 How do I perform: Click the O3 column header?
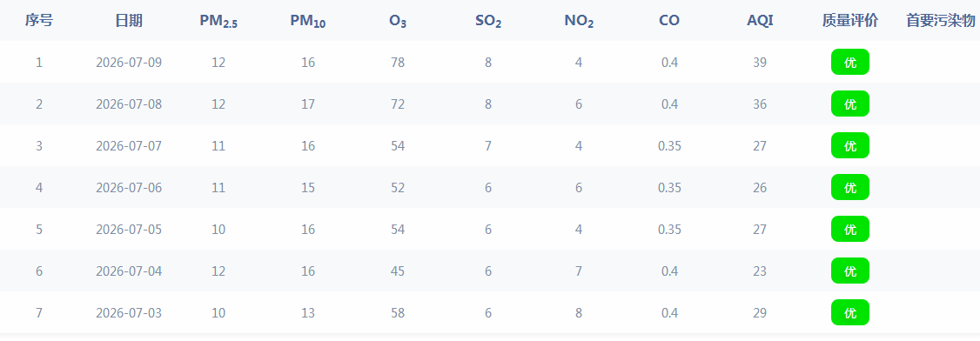[398, 21]
